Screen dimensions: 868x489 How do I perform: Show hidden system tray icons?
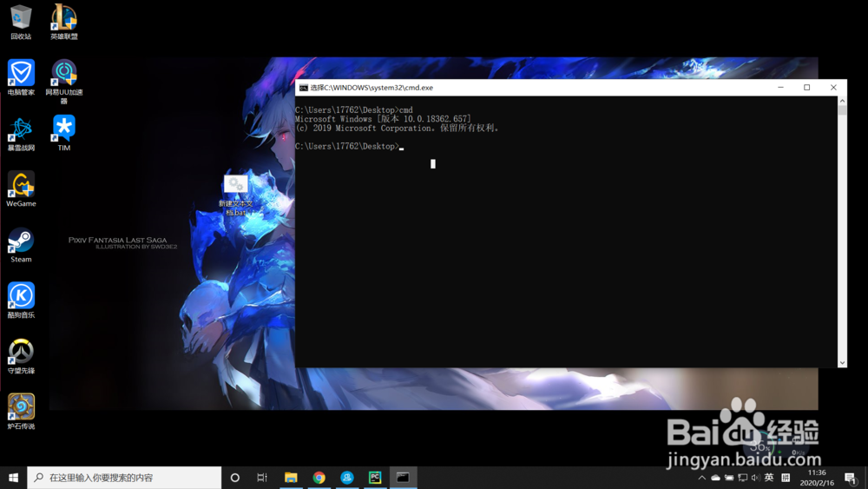coord(701,478)
